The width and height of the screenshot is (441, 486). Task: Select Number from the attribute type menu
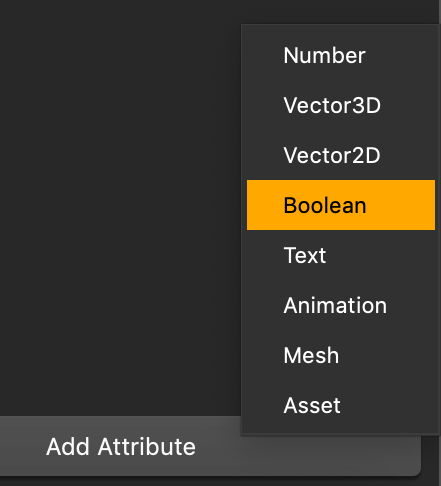coord(341,55)
